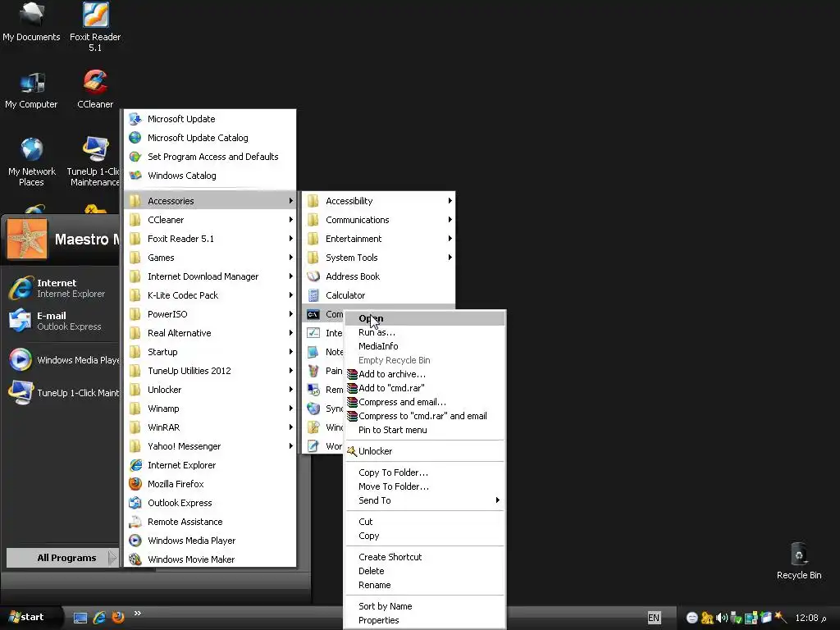Screen dimensions: 840x630
Task: Click WinRAR icon beside Add to archive
Action: (352, 374)
